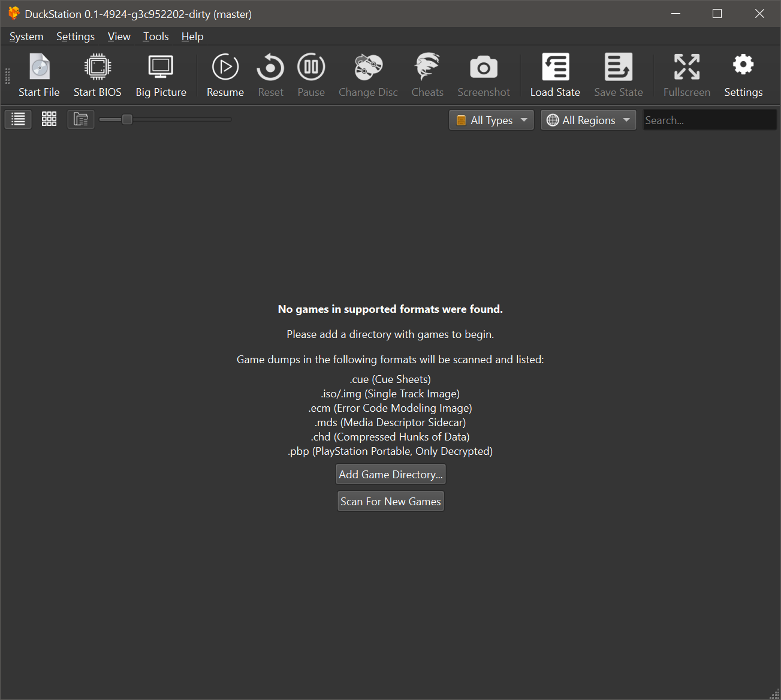
Task: Click the '.chd (Compressed Hunks of Data)' line
Action: pos(390,437)
